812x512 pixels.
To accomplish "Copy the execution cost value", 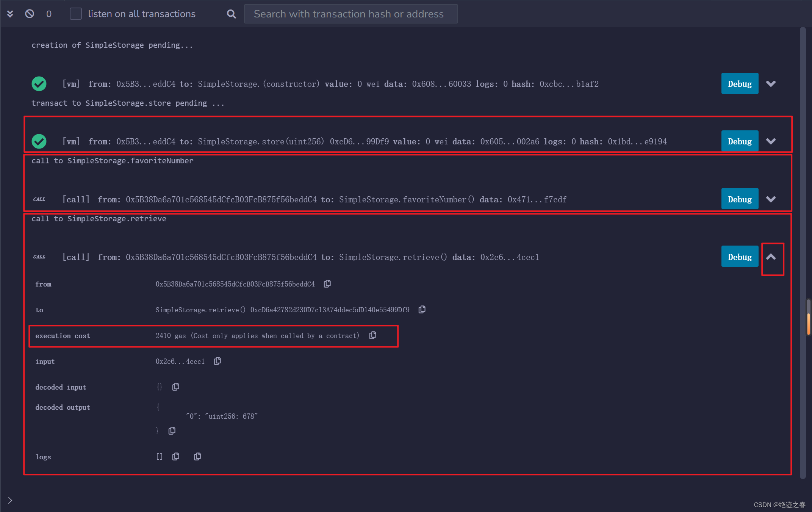I will (x=373, y=335).
